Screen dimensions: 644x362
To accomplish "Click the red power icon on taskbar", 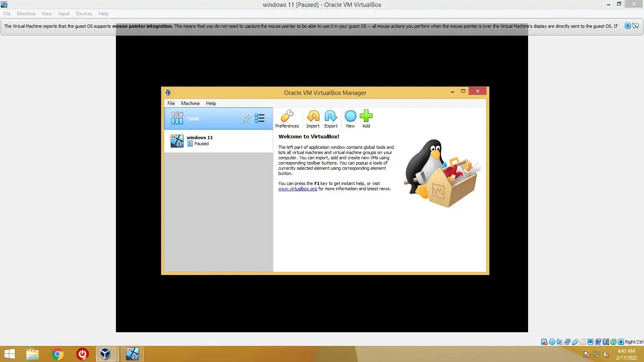I will pos(83,354).
